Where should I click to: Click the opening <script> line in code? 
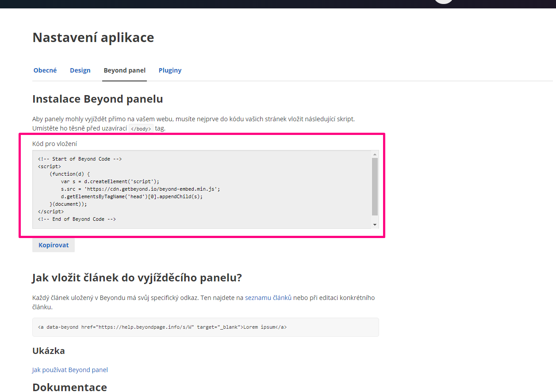point(50,166)
